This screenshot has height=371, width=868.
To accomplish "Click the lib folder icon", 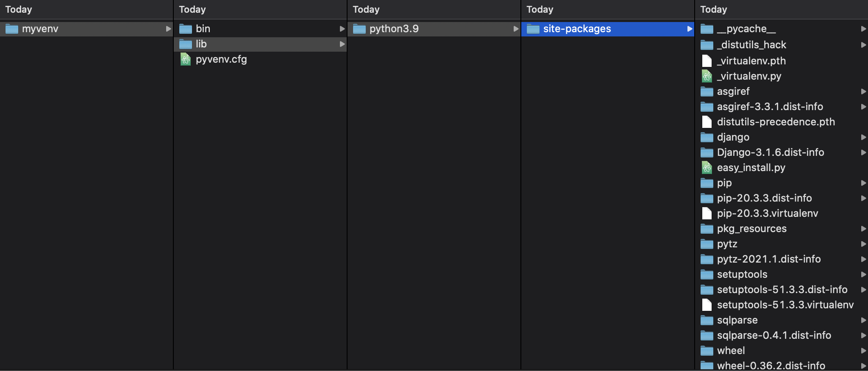I will tap(186, 44).
